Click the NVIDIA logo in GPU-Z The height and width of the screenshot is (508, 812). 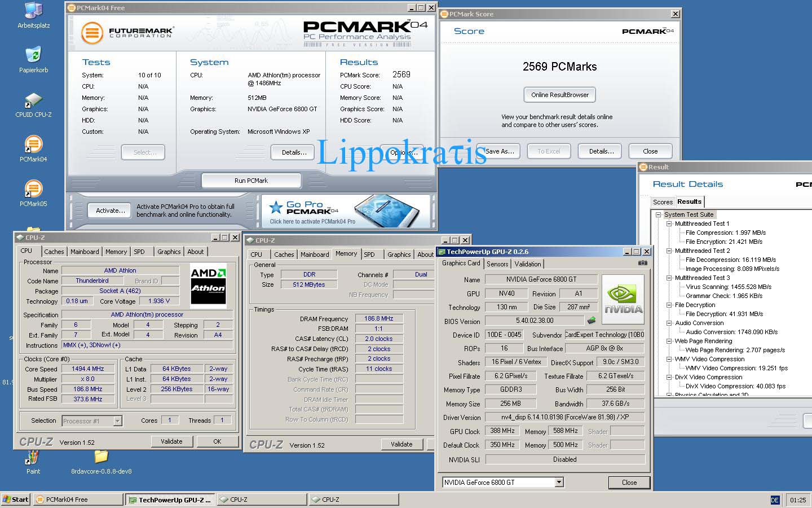[624, 299]
